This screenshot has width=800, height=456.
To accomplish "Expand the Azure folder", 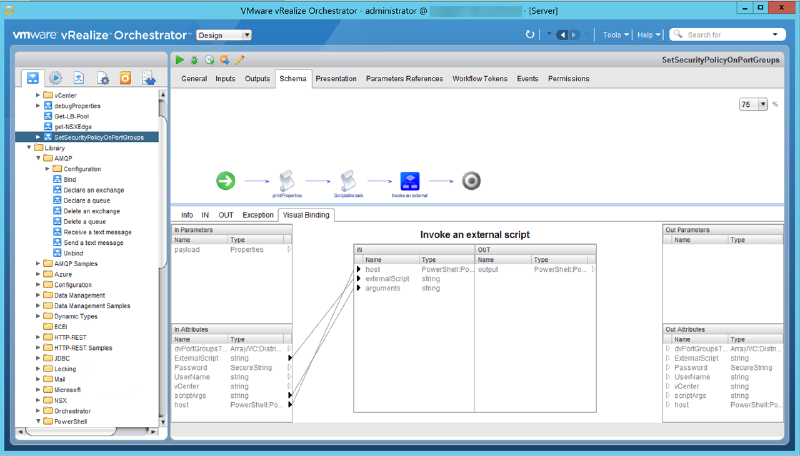I will pyautogui.click(x=38, y=274).
